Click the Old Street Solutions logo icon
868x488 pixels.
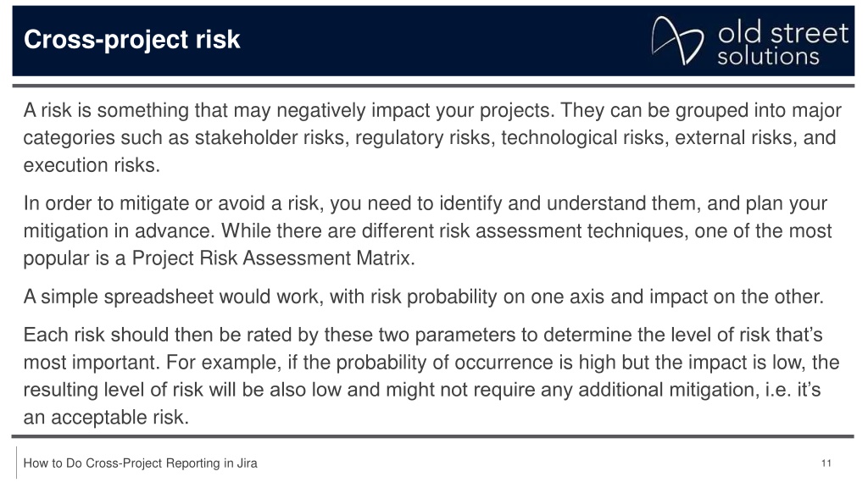tap(677, 41)
